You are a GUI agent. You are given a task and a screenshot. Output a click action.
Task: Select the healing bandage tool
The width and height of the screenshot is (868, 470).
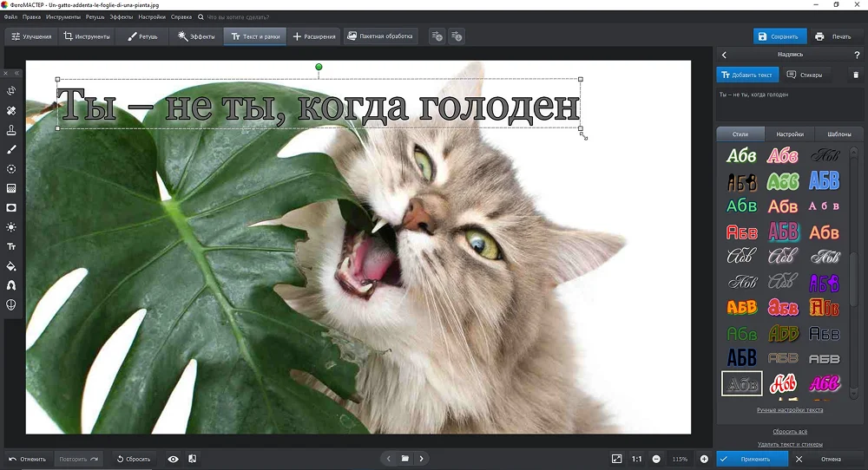[x=11, y=111]
